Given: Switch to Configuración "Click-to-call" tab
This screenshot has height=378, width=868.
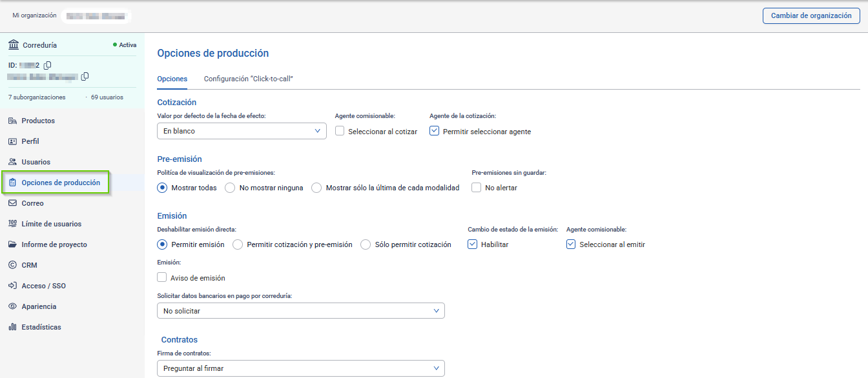Looking at the screenshot, I should pos(249,79).
